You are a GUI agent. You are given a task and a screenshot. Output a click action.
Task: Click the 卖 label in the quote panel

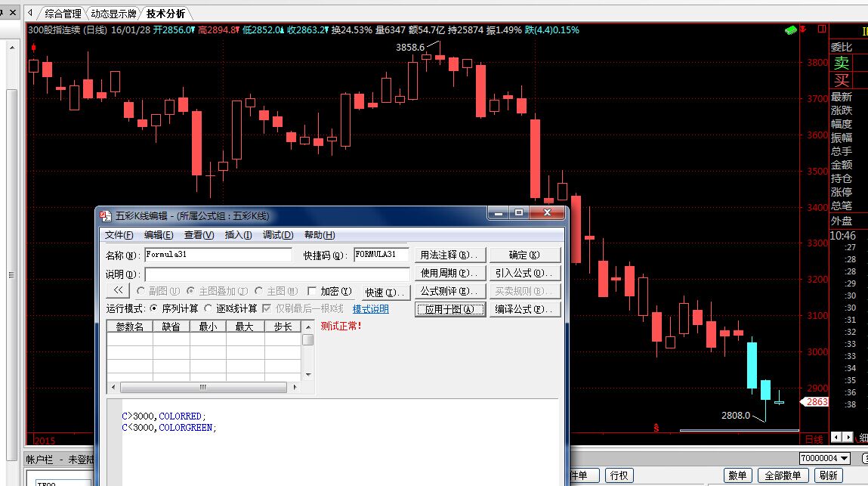click(x=842, y=63)
